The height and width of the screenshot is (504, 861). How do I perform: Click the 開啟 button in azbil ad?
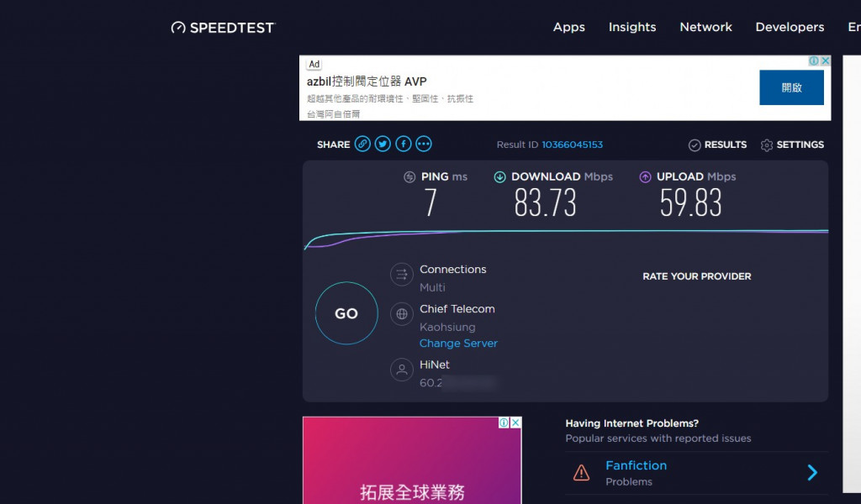791,87
